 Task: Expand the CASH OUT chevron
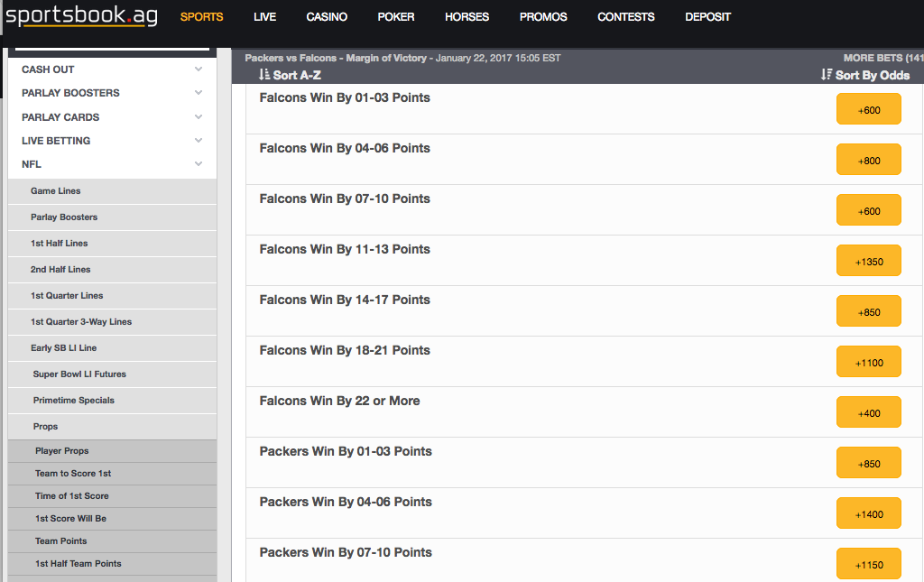199,69
